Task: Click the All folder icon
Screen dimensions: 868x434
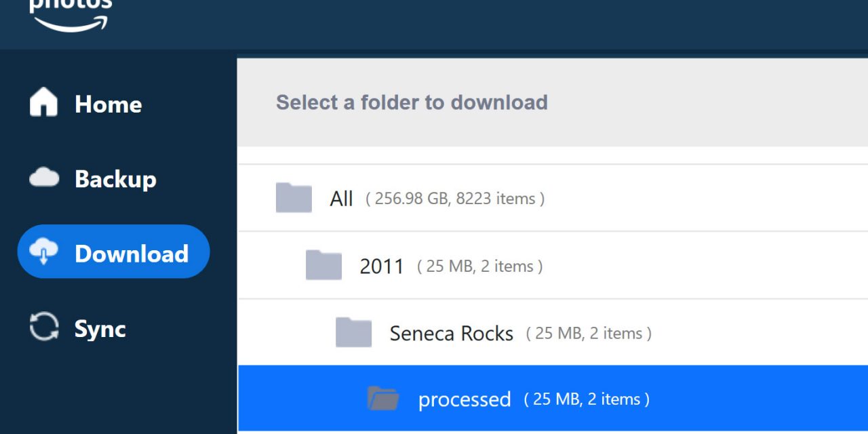Action: (294, 197)
